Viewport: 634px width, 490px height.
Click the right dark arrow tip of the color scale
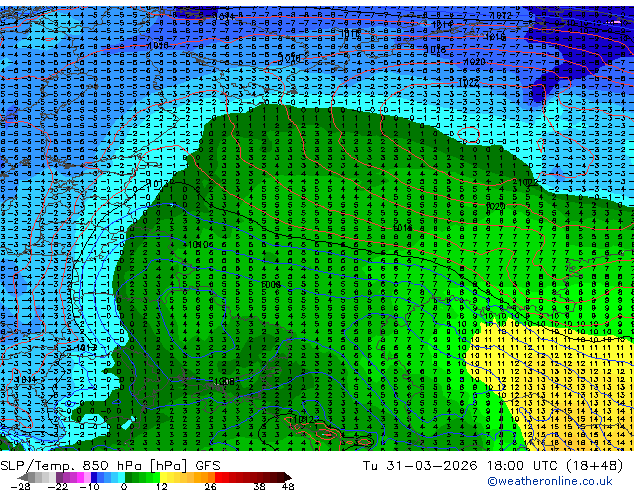click(x=288, y=478)
